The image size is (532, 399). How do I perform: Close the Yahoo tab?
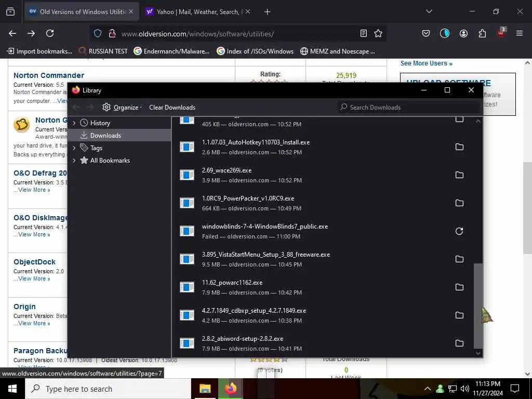click(x=248, y=11)
